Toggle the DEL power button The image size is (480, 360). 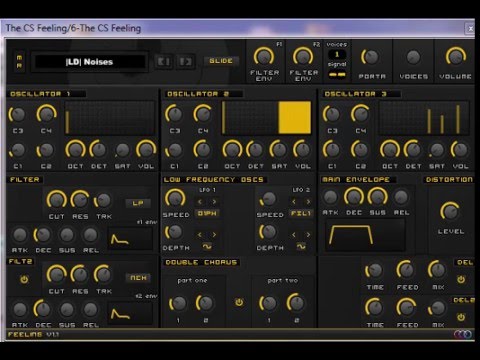click(x=461, y=279)
